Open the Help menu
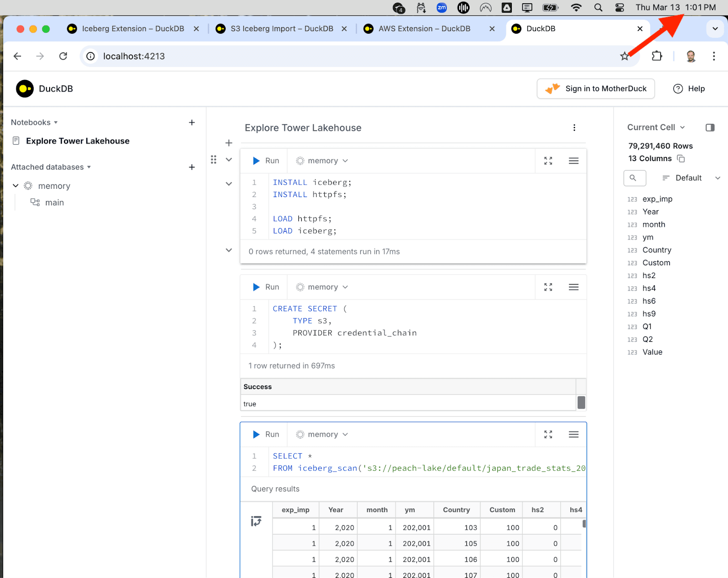The image size is (728, 578). (689, 89)
